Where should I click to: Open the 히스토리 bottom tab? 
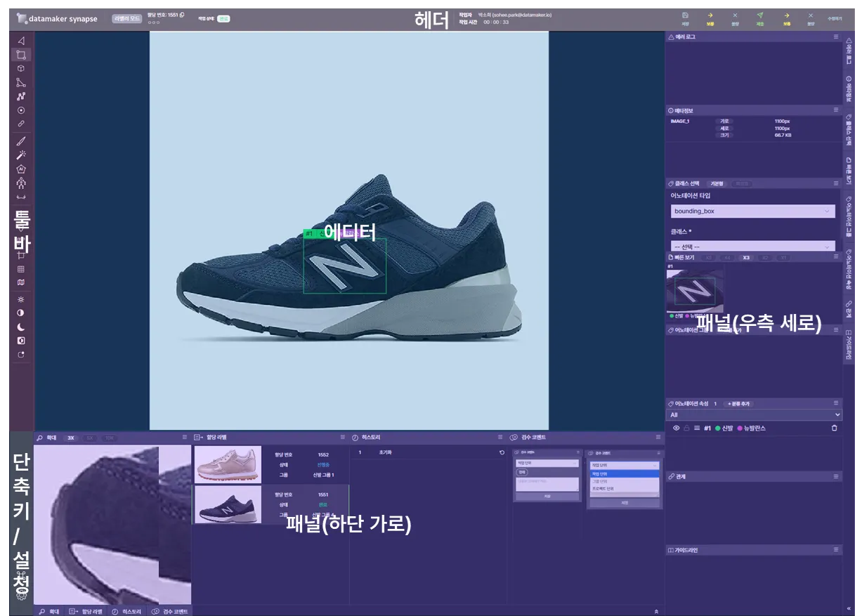pyautogui.click(x=126, y=611)
